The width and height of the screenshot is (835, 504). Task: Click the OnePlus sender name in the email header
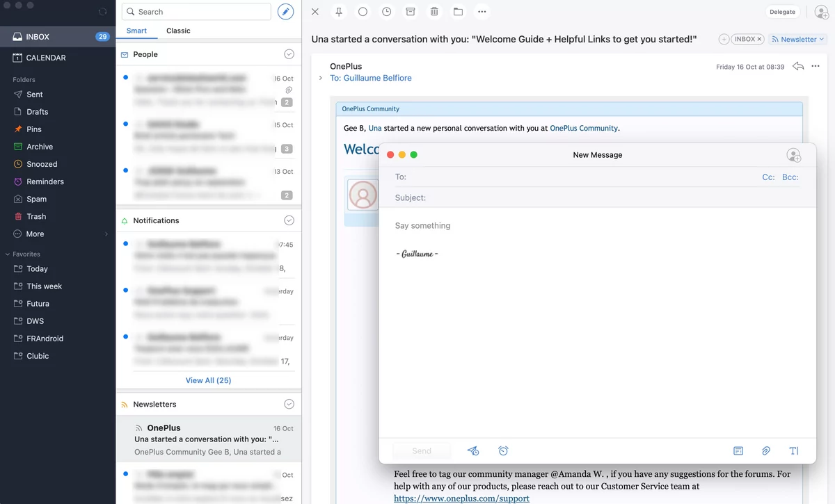[x=346, y=67]
